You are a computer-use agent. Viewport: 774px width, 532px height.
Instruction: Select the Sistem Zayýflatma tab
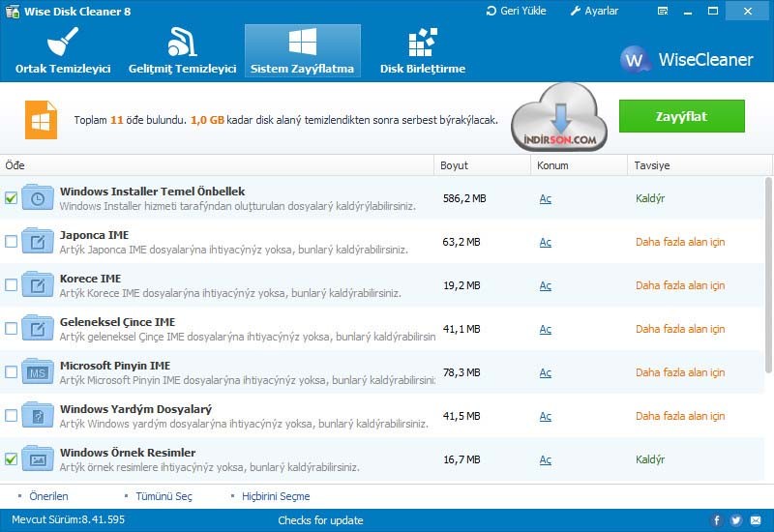303,51
